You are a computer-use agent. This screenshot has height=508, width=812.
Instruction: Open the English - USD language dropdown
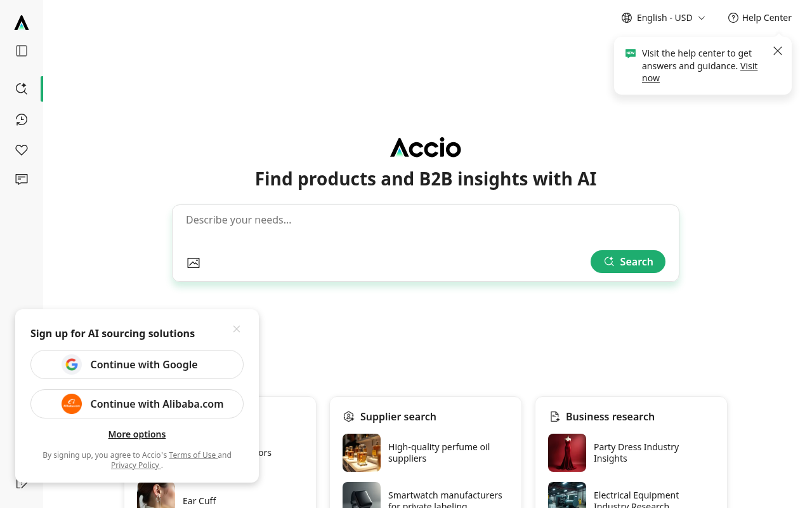tap(663, 18)
